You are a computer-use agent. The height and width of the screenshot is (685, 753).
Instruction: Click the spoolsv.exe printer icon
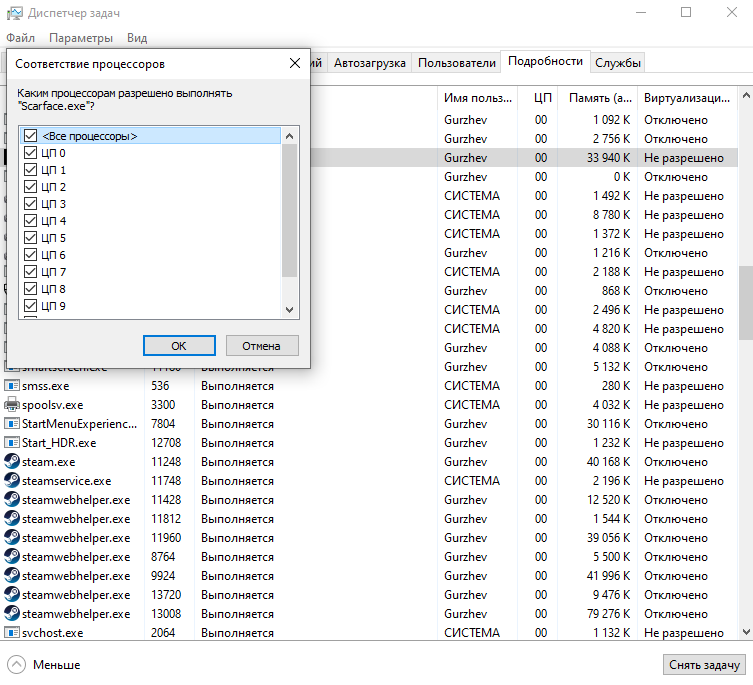12,405
